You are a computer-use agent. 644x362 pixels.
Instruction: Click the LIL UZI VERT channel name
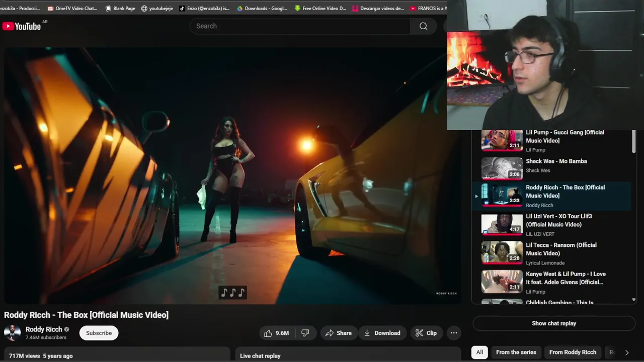coord(540,234)
